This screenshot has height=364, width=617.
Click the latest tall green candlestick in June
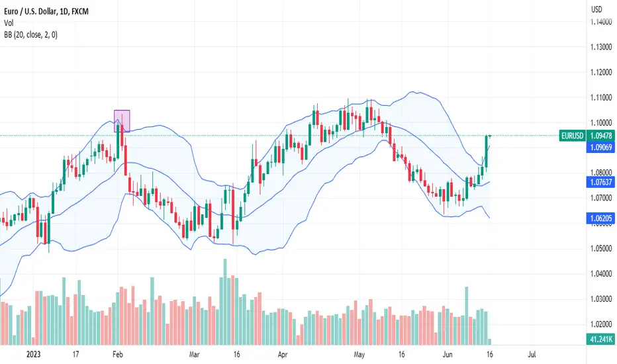click(x=487, y=152)
